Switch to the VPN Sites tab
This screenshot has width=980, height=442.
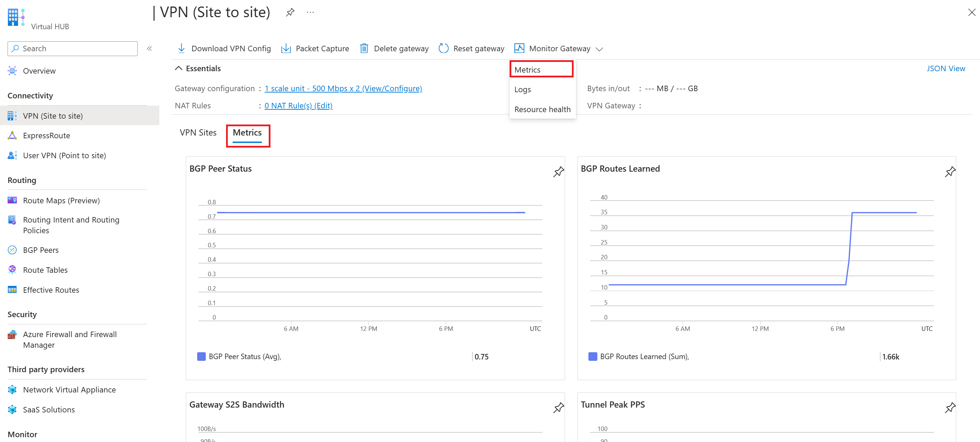(x=198, y=132)
